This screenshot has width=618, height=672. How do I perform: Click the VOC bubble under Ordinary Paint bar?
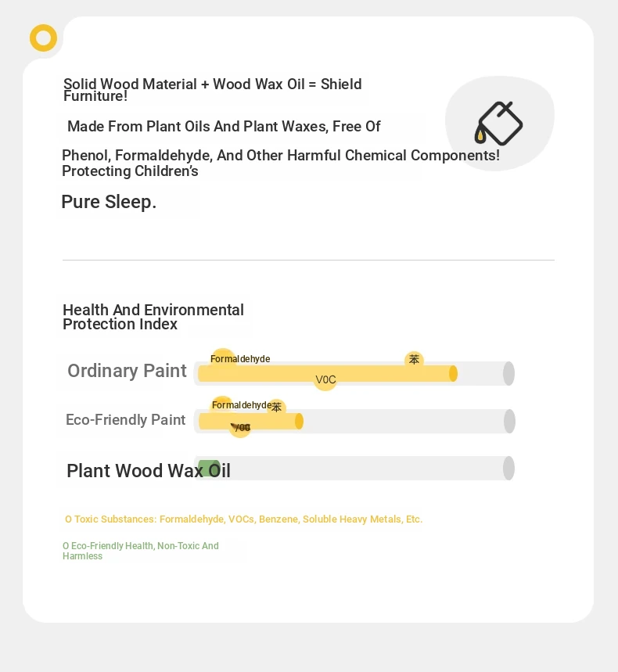pos(325,379)
